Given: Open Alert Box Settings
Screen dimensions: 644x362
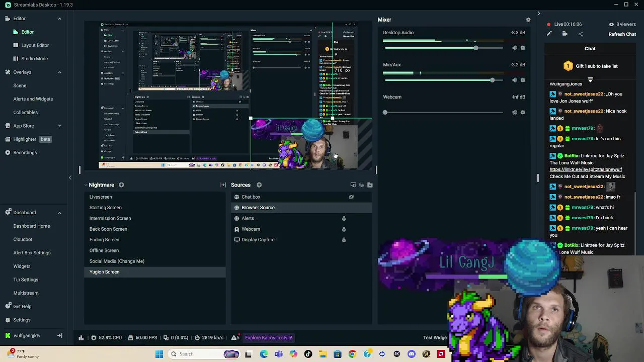Looking at the screenshot, I should (32, 253).
